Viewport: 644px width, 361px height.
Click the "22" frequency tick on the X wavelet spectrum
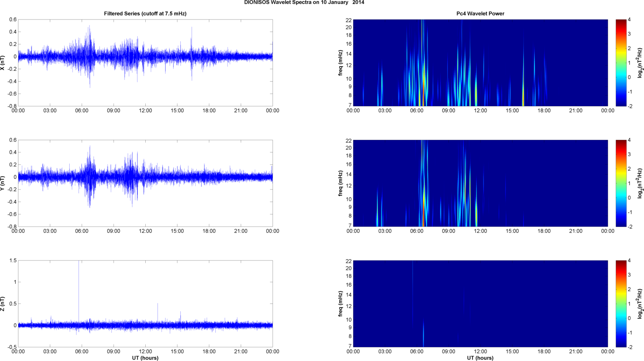pos(348,20)
